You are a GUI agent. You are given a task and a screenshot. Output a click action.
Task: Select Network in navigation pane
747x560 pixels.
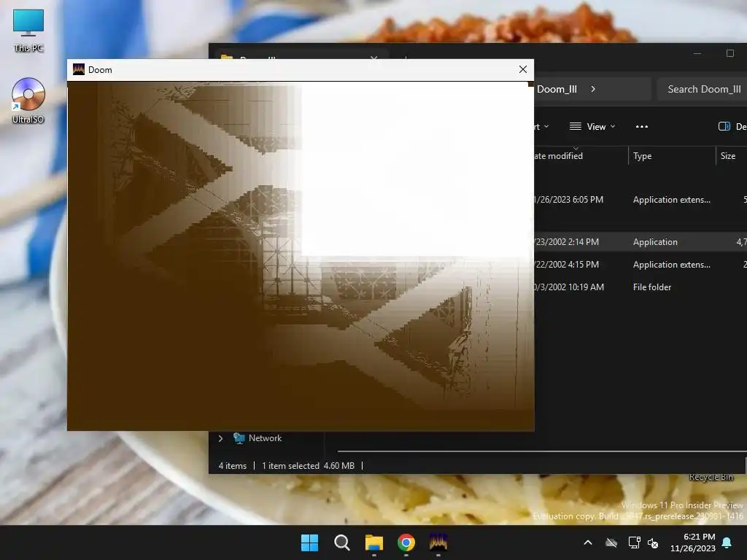(x=265, y=438)
